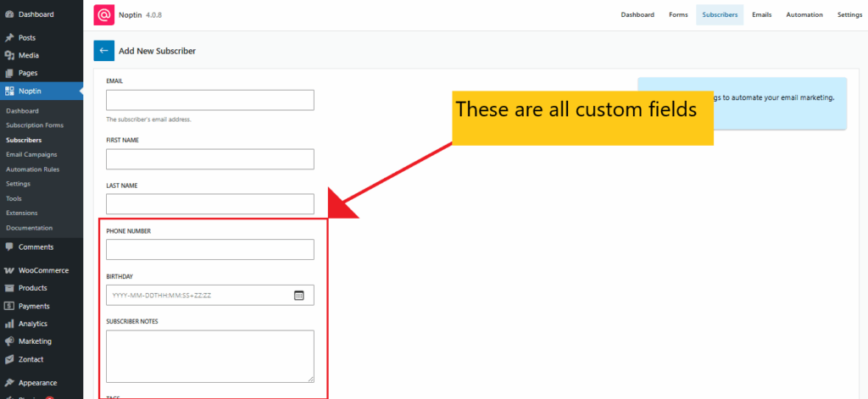Click the Posts pin icon

point(8,38)
